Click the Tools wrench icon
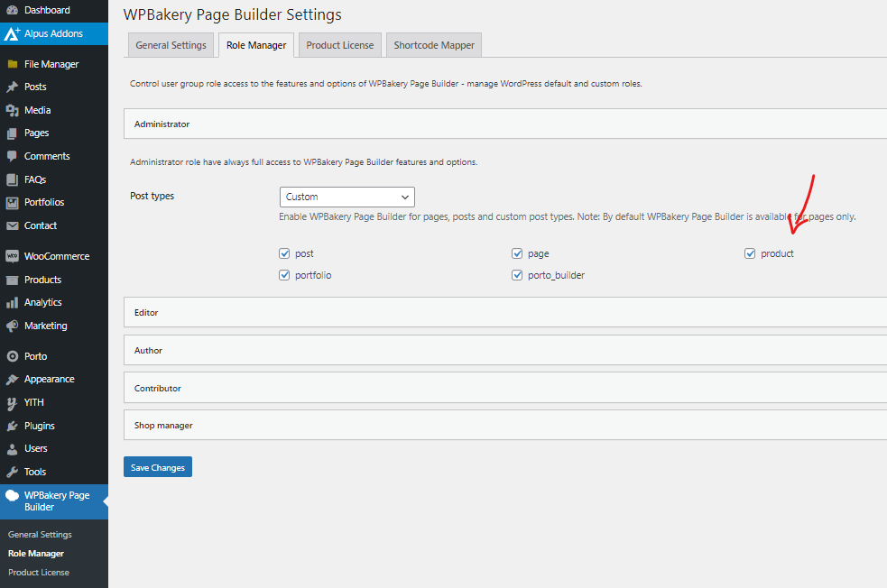This screenshot has height=588, width=887. [x=12, y=472]
